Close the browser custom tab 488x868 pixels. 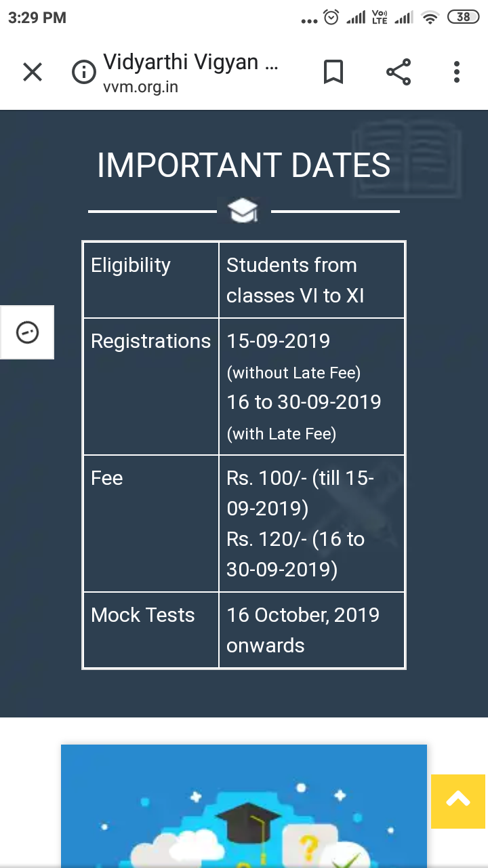pos(33,72)
